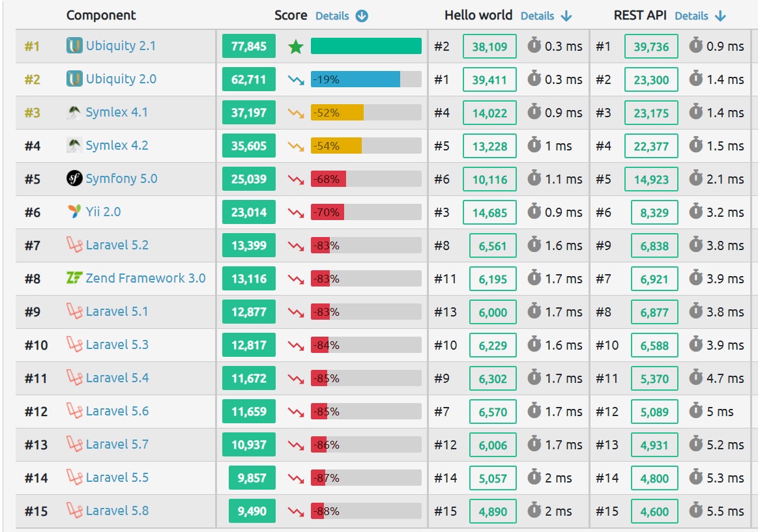
Task: Click the Component column header
Action: pyautogui.click(x=101, y=16)
